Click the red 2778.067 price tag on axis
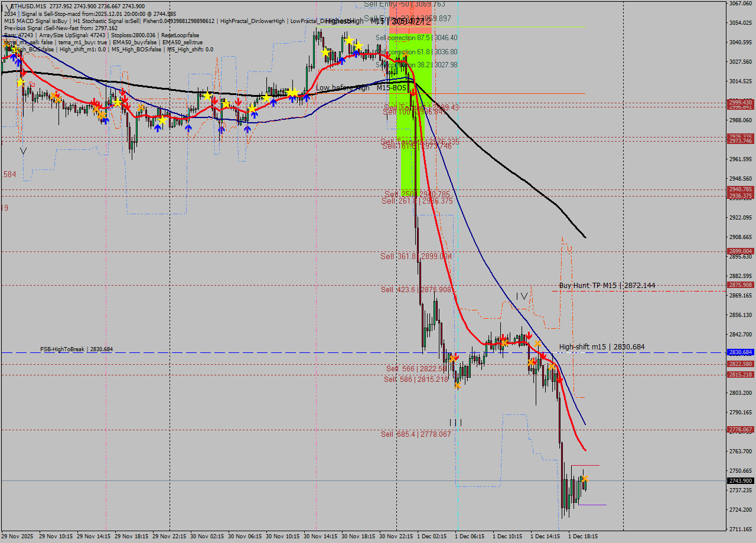 point(740,430)
